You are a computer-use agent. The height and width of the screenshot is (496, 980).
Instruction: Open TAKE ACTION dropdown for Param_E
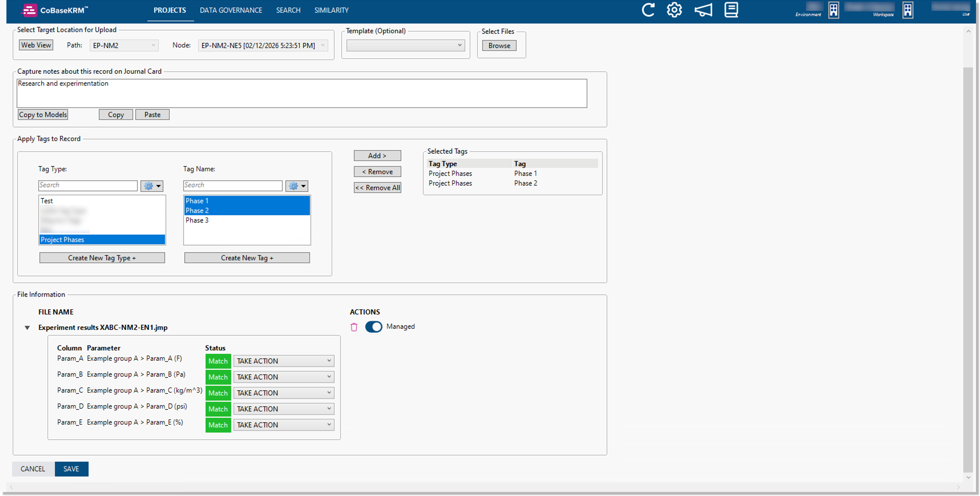pos(284,424)
